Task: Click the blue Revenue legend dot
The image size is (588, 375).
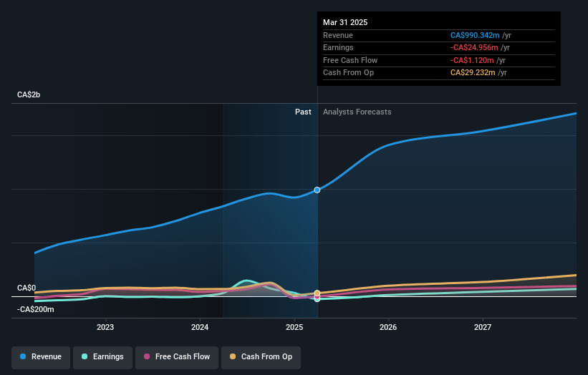Action: click(x=23, y=356)
